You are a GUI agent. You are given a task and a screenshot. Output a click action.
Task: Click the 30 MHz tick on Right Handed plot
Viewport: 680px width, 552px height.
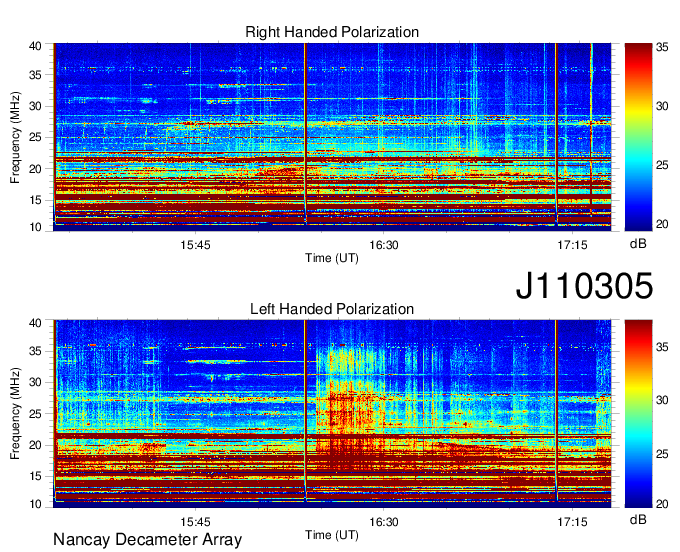(35, 106)
